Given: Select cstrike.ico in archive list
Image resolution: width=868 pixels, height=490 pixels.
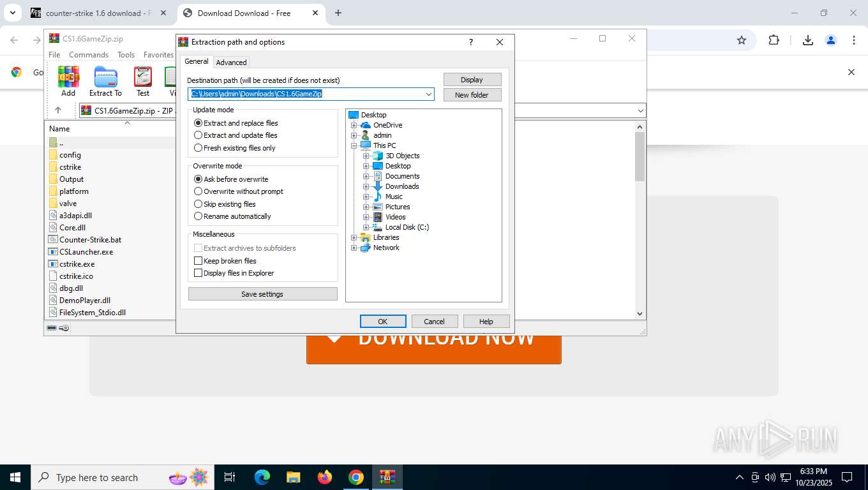Looking at the screenshot, I should pyautogui.click(x=76, y=276).
